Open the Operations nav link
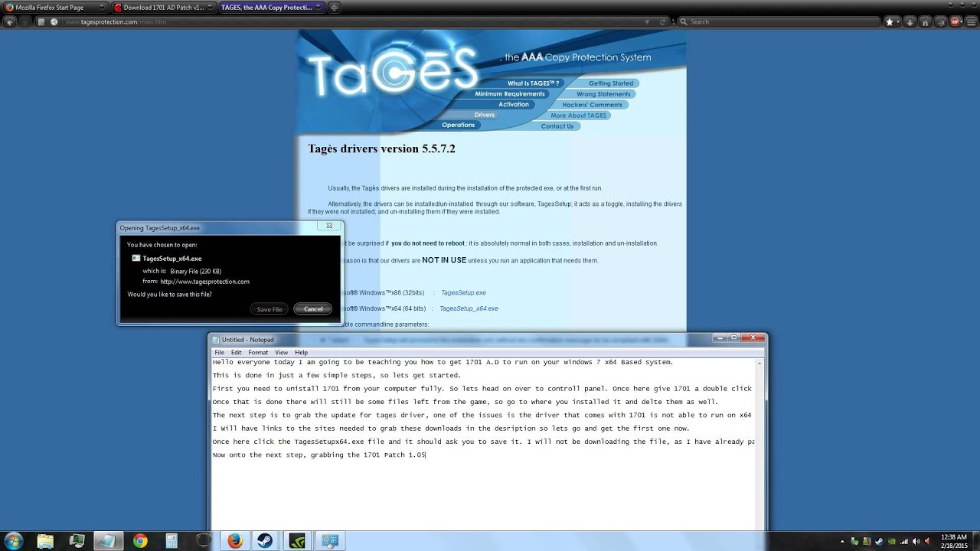Image resolution: width=980 pixels, height=551 pixels. (x=459, y=125)
